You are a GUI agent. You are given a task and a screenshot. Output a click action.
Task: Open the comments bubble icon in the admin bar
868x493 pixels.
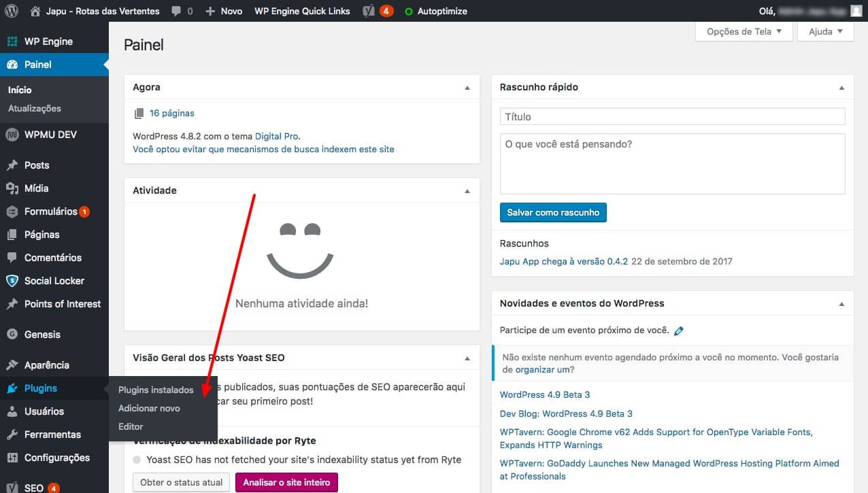coord(176,12)
